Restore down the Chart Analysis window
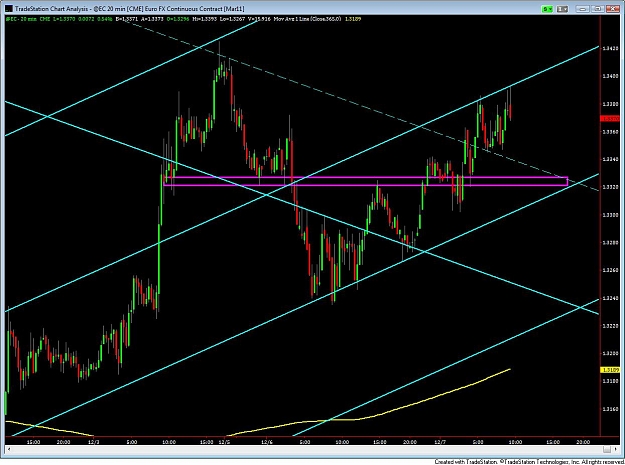625x465 pixels. coord(597,8)
